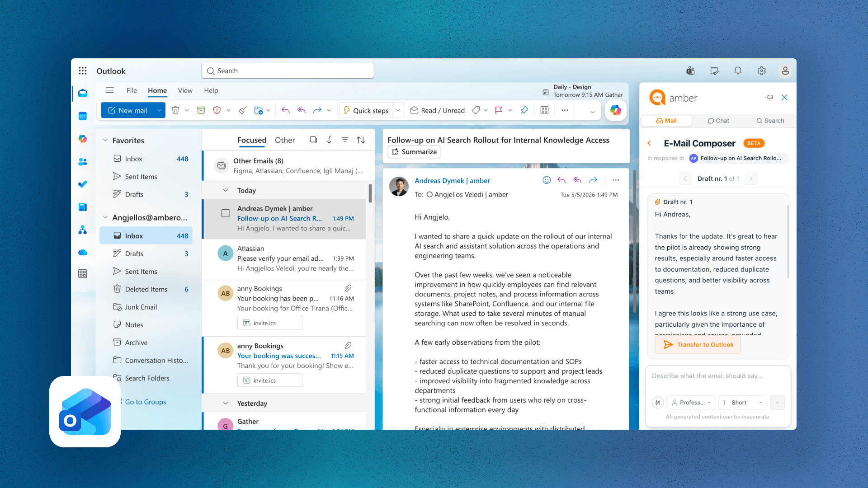Open Atlassian verify email message
This screenshot has height=488, width=868.
click(284, 258)
